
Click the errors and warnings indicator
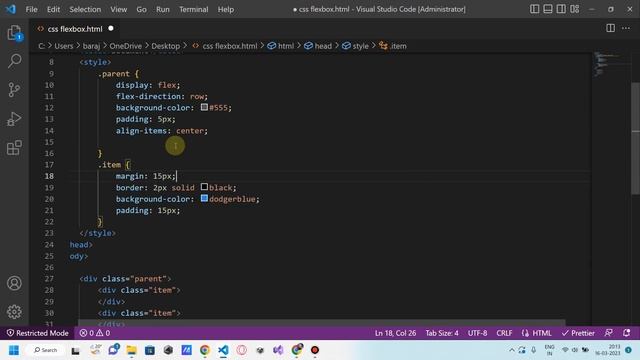(95, 333)
